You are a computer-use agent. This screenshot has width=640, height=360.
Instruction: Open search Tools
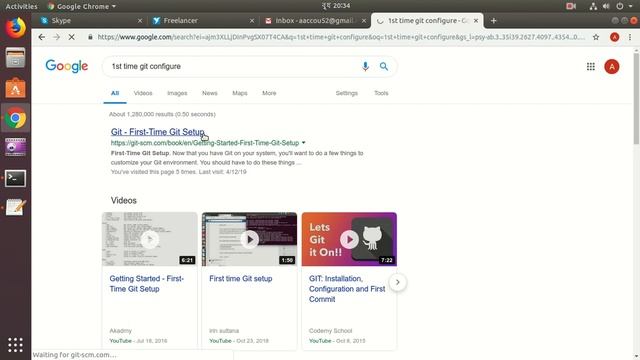pyautogui.click(x=381, y=93)
